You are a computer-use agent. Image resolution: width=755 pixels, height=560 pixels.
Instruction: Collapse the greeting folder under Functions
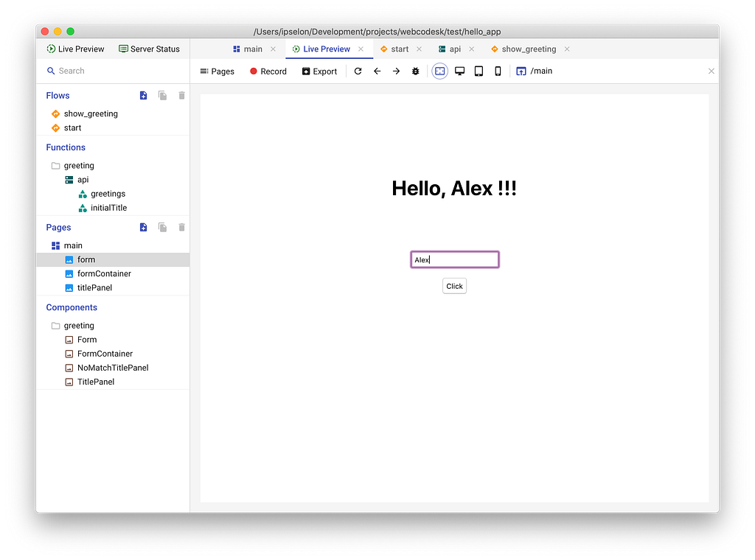(x=79, y=166)
